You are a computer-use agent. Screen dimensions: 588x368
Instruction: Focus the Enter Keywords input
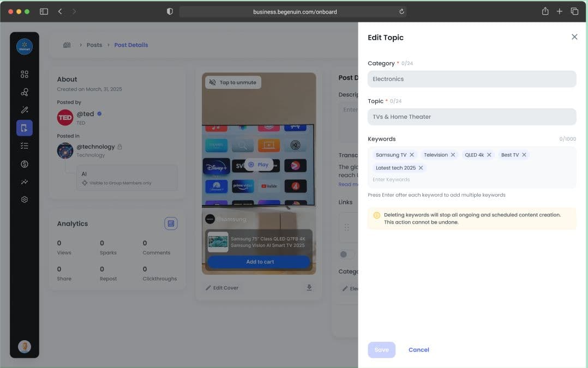[x=472, y=179]
